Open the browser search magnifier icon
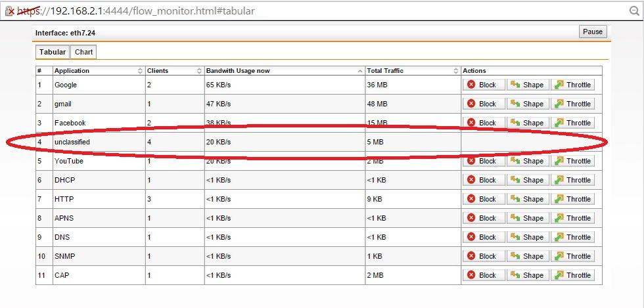This screenshot has height=308, width=644. coord(635,11)
